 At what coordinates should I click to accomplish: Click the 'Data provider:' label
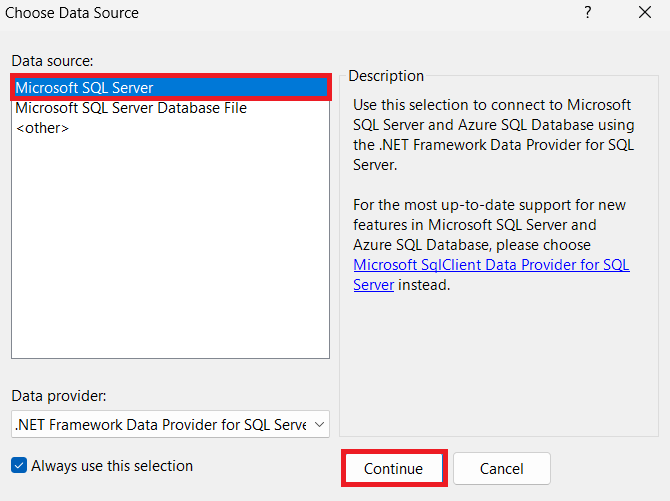click(x=57, y=395)
